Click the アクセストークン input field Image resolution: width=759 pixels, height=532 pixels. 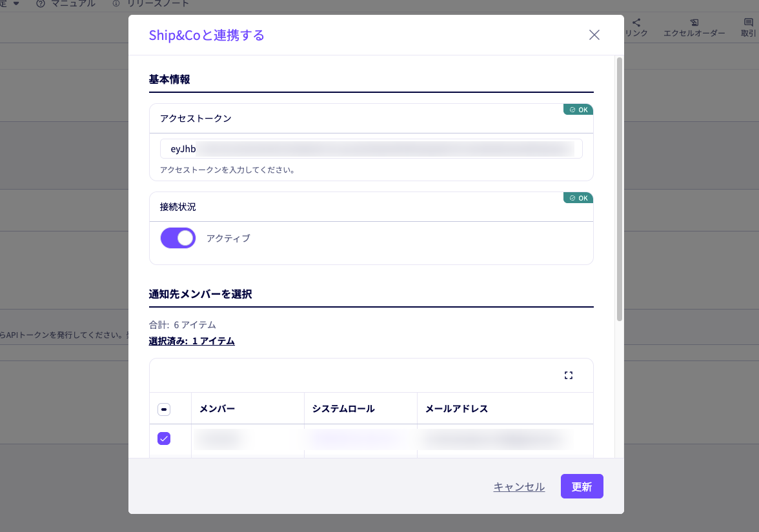pyautogui.click(x=370, y=148)
